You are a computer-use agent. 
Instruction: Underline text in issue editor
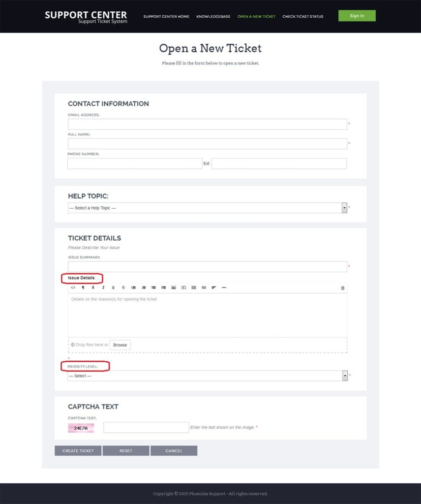[113, 287]
